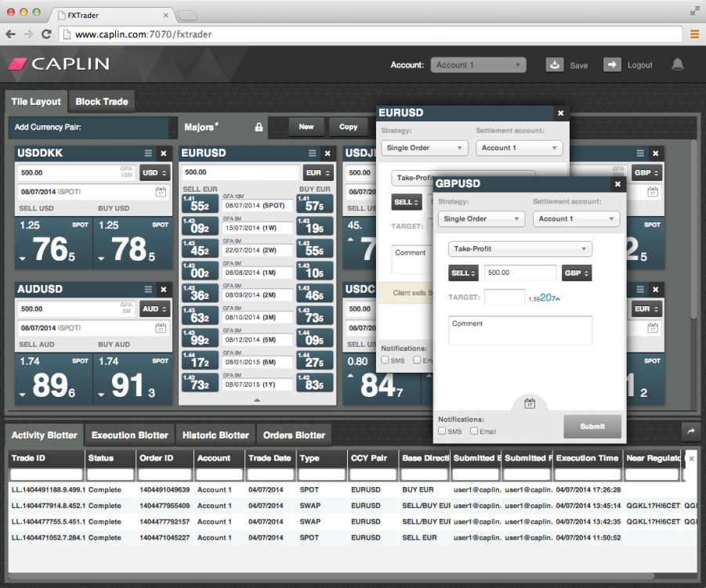Click the New layout button
This screenshot has width=706, height=588.
click(x=306, y=127)
